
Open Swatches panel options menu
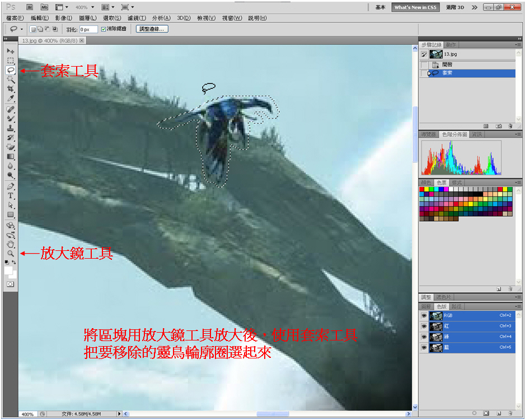[518, 183]
